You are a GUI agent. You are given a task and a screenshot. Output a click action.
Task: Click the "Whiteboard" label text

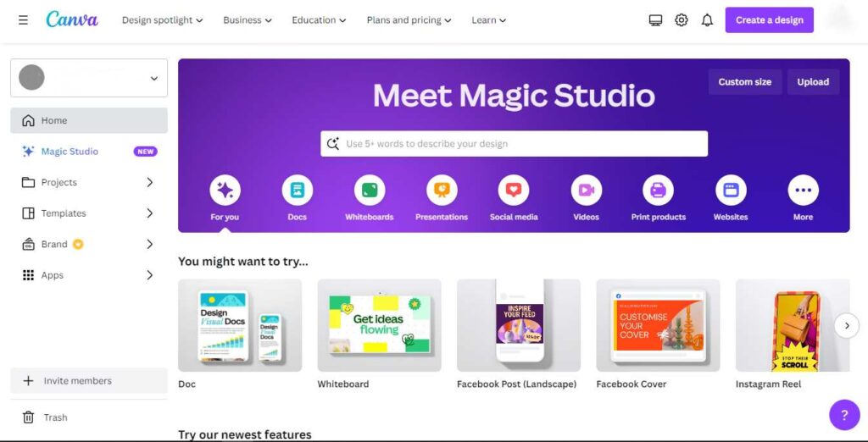click(343, 384)
